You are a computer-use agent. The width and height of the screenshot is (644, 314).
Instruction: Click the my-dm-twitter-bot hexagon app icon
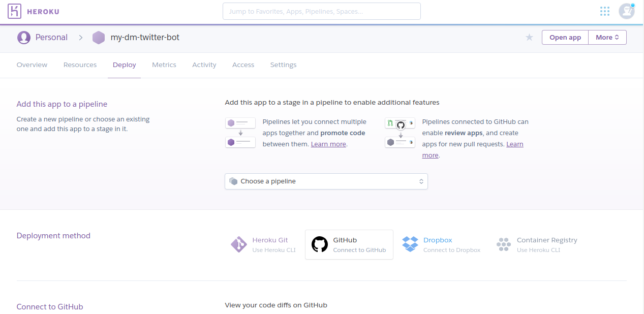point(99,38)
